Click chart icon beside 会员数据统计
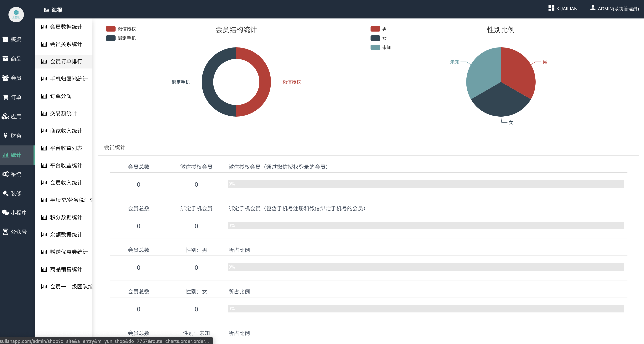 click(44, 27)
